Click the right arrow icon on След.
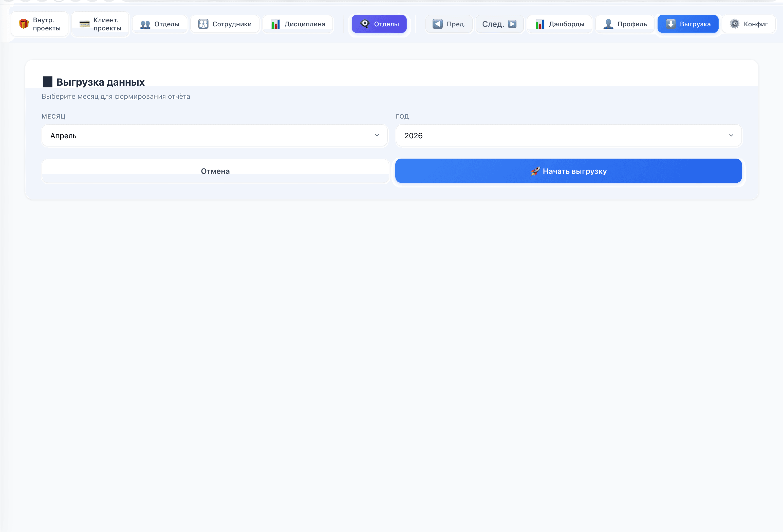 coord(512,24)
